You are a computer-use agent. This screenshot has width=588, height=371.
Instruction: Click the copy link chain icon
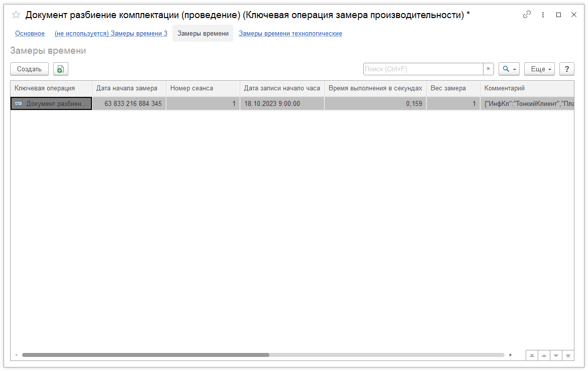point(527,15)
